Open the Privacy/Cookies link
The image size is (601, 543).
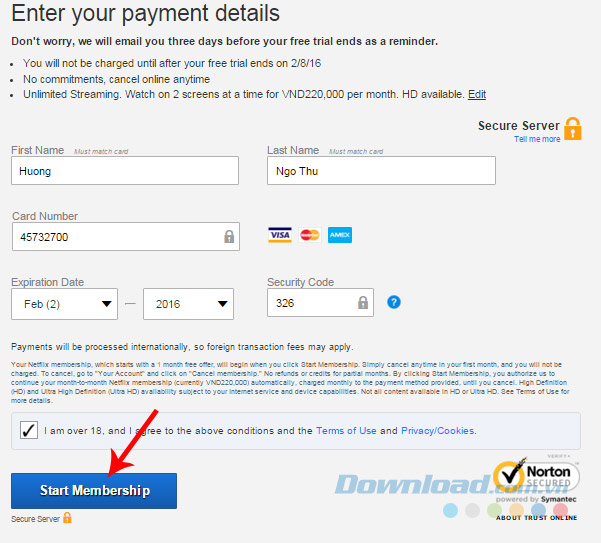[x=438, y=431]
